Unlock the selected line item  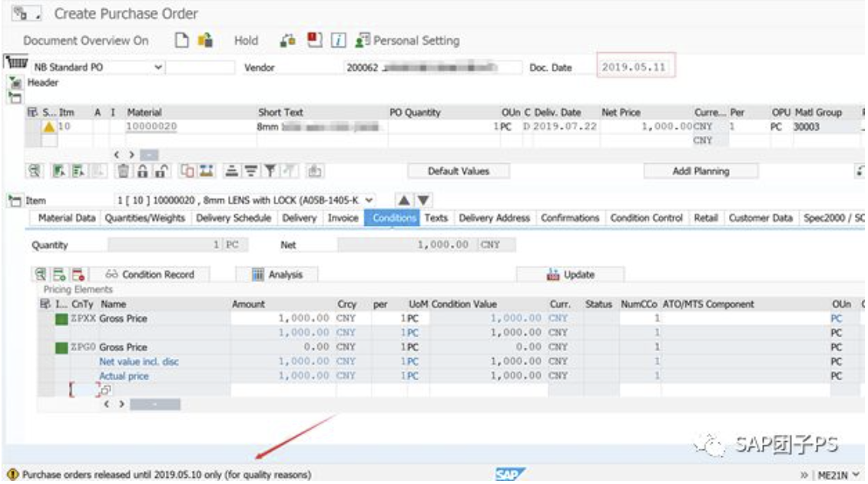[x=161, y=169]
